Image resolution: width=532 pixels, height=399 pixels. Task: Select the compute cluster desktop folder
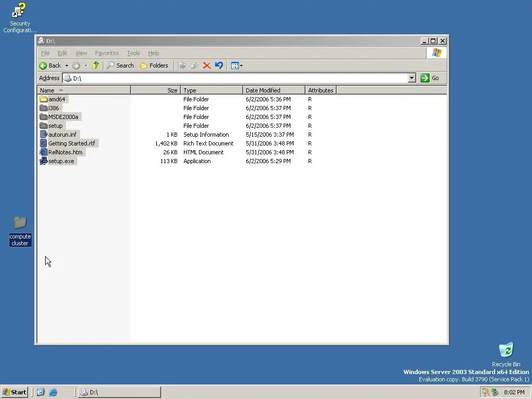click(x=20, y=231)
